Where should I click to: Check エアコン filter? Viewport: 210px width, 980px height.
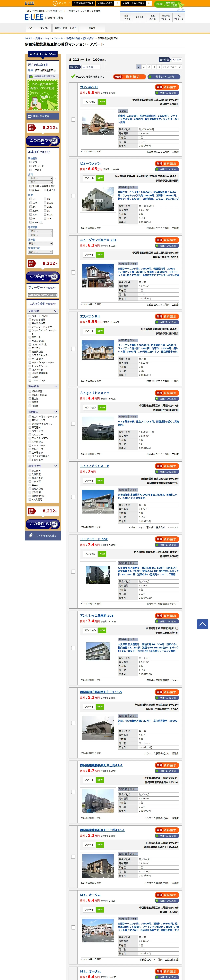coord(30,348)
